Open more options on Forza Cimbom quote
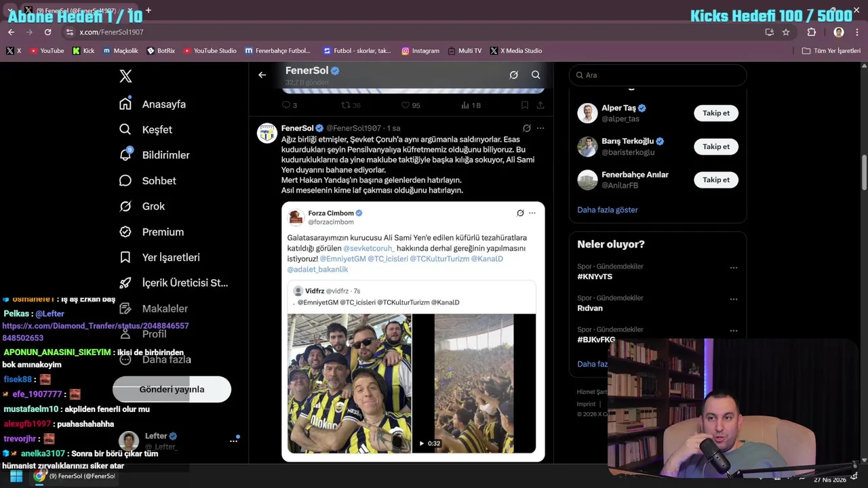This screenshot has height=488, width=868. [532, 213]
